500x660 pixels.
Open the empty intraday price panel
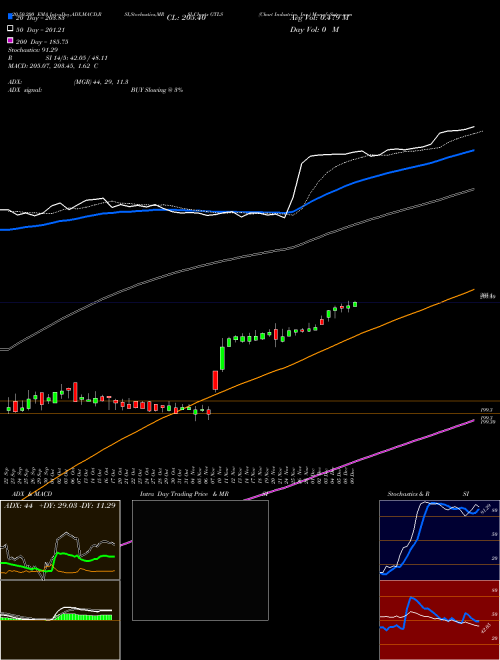[200, 560]
